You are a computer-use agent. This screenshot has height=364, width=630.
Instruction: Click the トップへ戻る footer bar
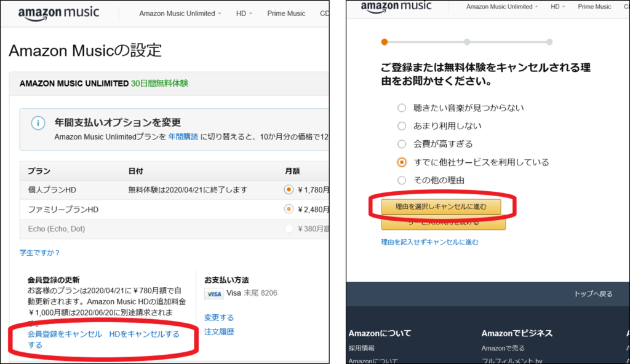tap(488, 294)
